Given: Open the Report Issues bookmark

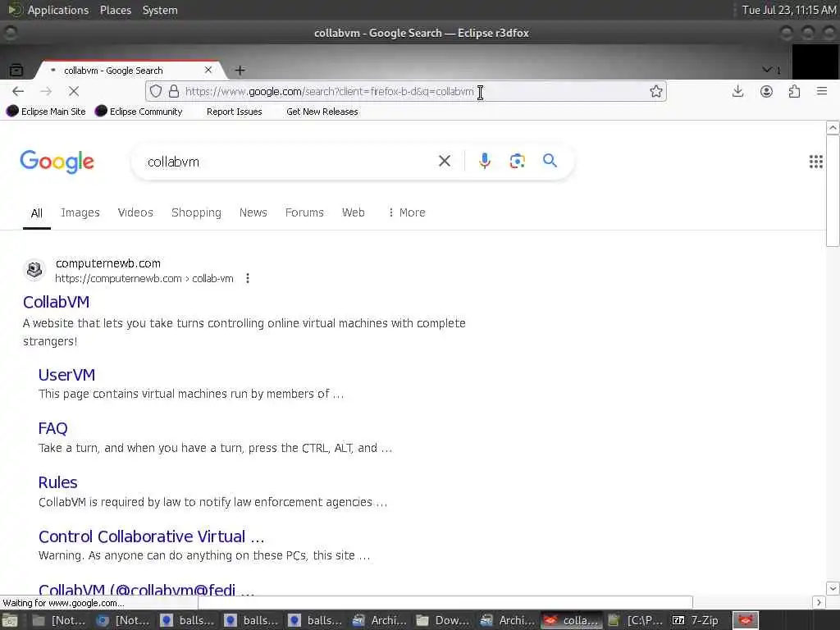Looking at the screenshot, I should pos(234,112).
